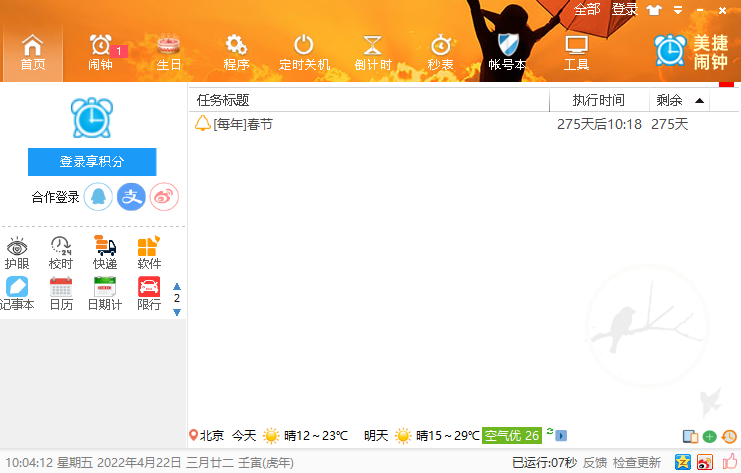
Task: Click the thumbs-up like icon
Action: (731, 462)
